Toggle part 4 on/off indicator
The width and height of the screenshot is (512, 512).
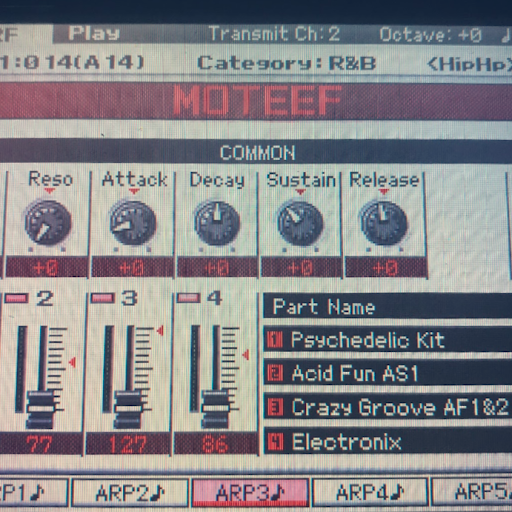[188, 298]
